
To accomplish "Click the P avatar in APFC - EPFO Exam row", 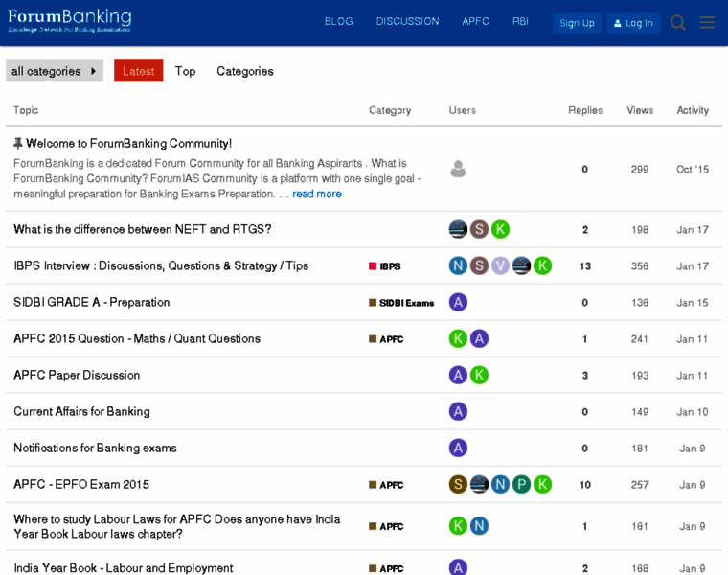I will (521, 484).
